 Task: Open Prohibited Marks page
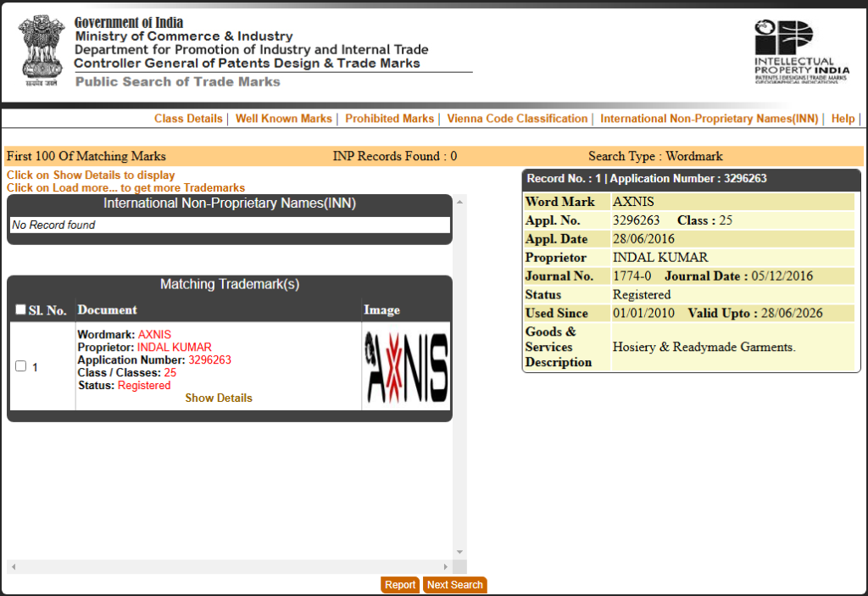point(390,119)
